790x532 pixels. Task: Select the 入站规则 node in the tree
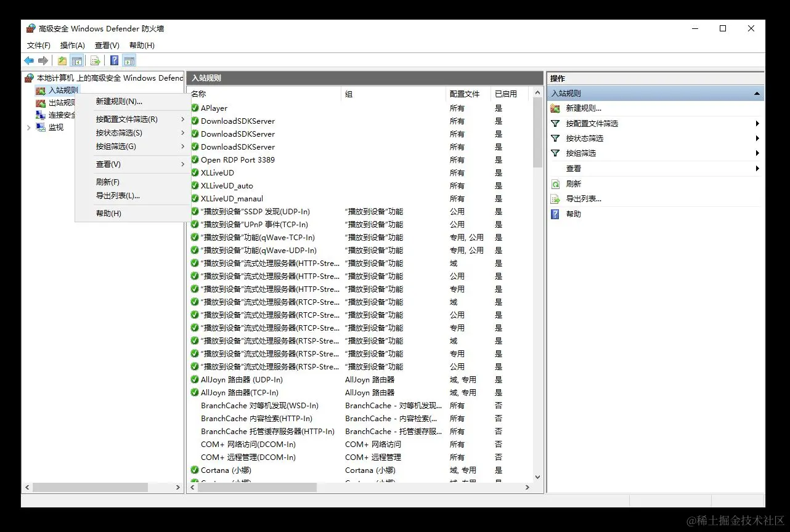point(63,91)
